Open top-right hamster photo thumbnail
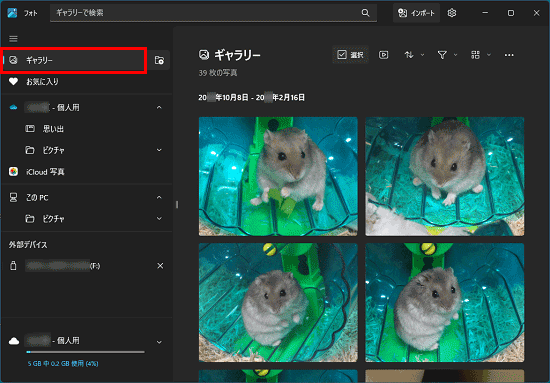The height and width of the screenshot is (383, 550). (x=444, y=176)
